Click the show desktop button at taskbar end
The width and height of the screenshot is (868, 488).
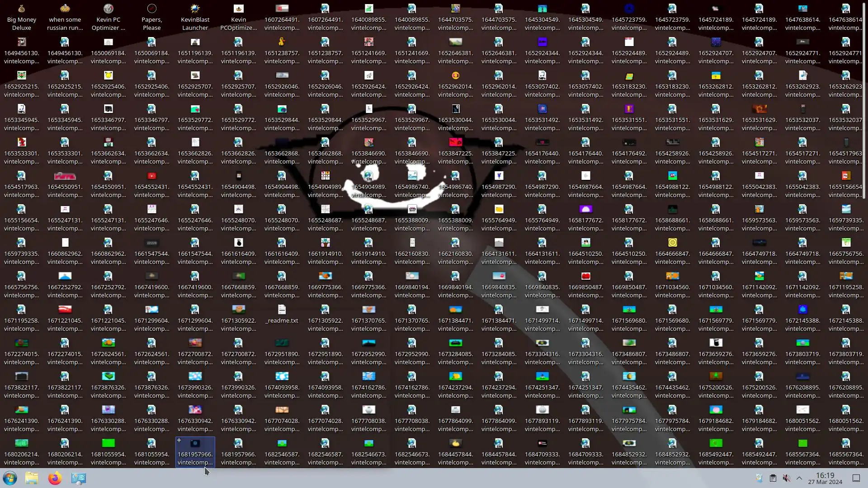pos(856,478)
